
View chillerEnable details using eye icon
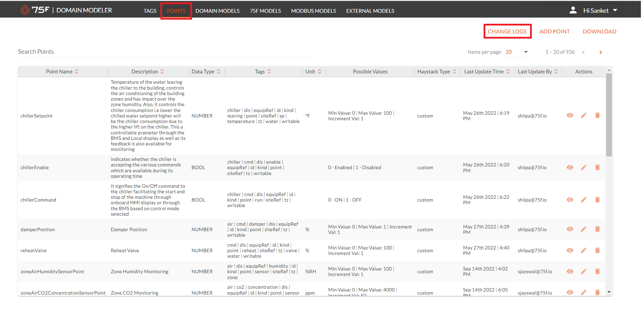tap(570, 167)
